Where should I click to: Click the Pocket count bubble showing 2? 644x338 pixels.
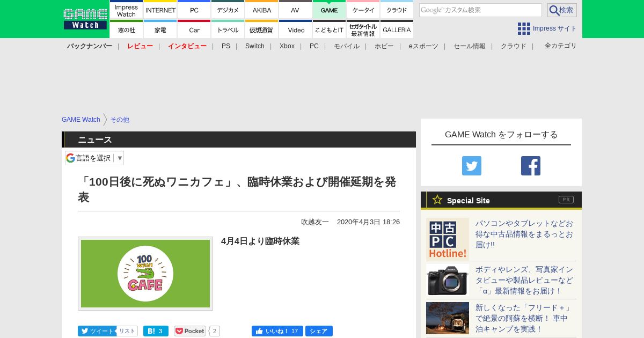pos(215,331)
